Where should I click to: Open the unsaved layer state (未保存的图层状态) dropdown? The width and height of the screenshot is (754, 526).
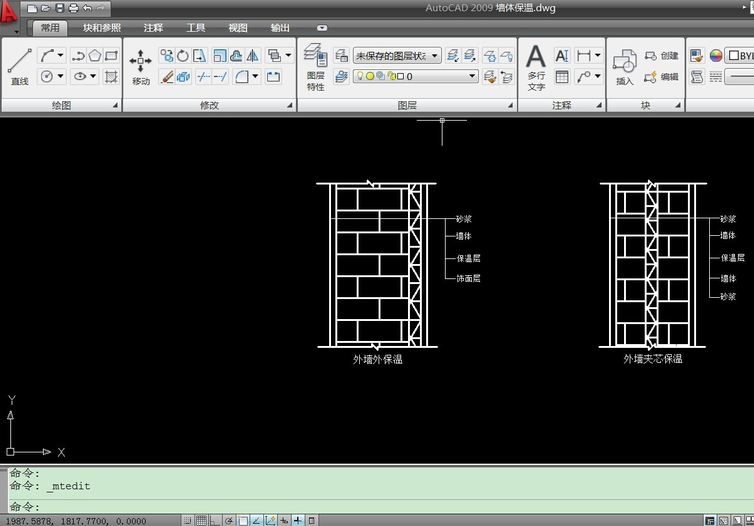(x=397, y=56)
